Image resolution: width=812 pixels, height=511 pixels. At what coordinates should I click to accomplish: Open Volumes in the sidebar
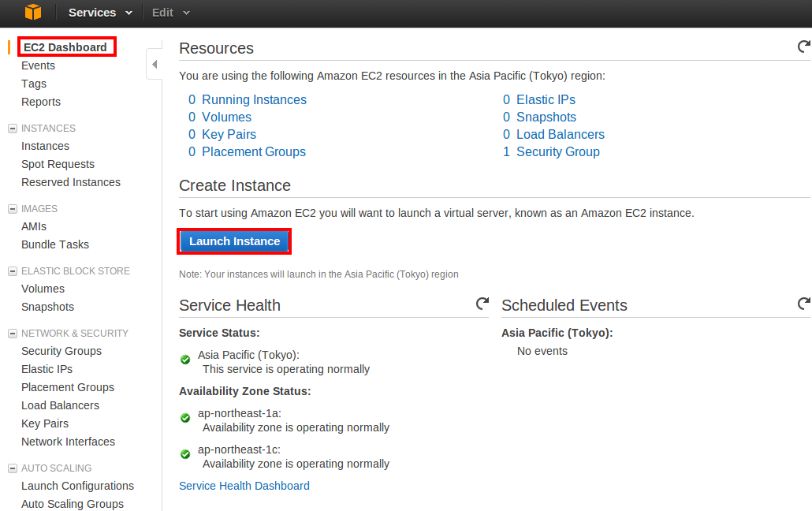[43, 289]
